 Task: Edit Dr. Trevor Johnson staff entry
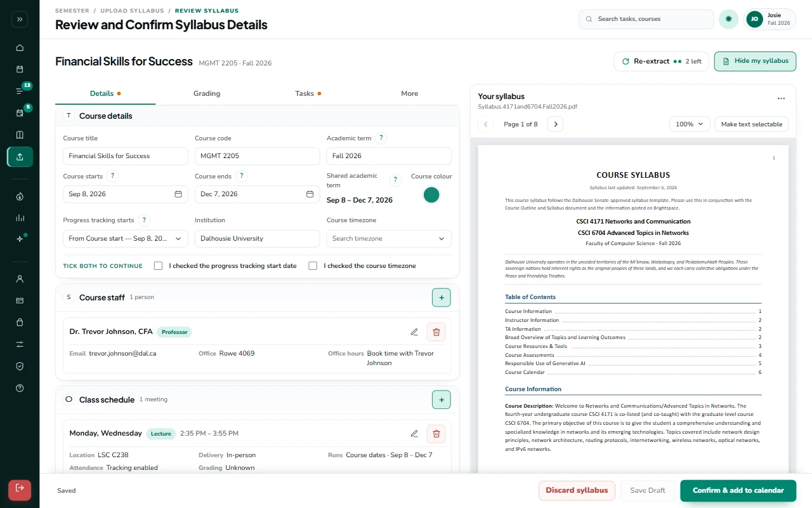(414, 331)
